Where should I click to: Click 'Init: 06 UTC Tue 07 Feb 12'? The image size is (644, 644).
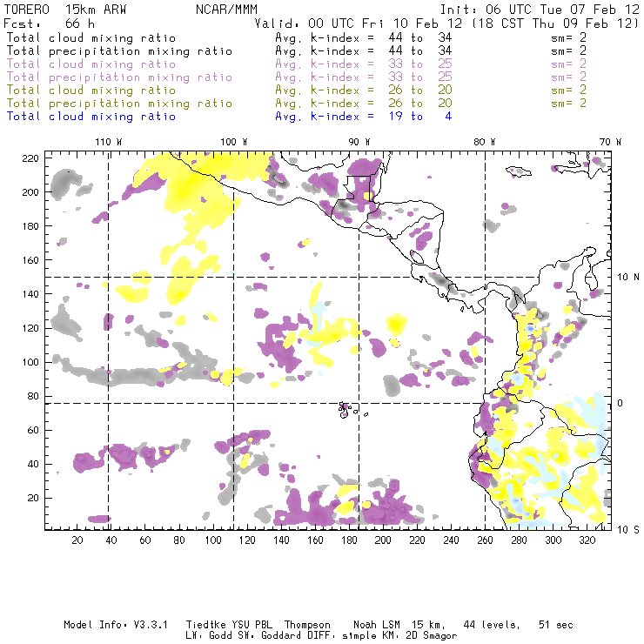(x=540, y=10)
